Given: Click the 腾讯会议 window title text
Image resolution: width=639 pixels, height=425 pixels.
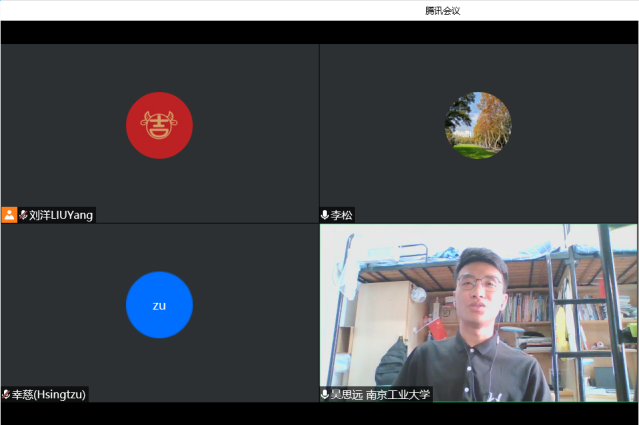Looking at the screenshot, I should coord(442,11).
